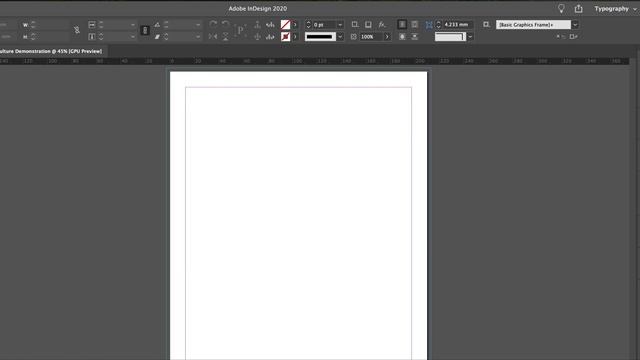Click the stroke color swatch
This screenshot has width=640, height=360.
click(x=285, y=37)
